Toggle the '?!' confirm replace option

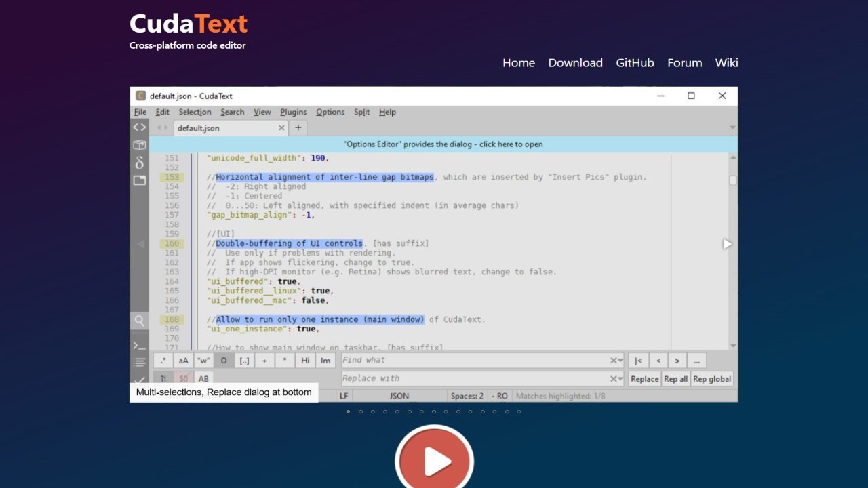click(x=163, y=379)
